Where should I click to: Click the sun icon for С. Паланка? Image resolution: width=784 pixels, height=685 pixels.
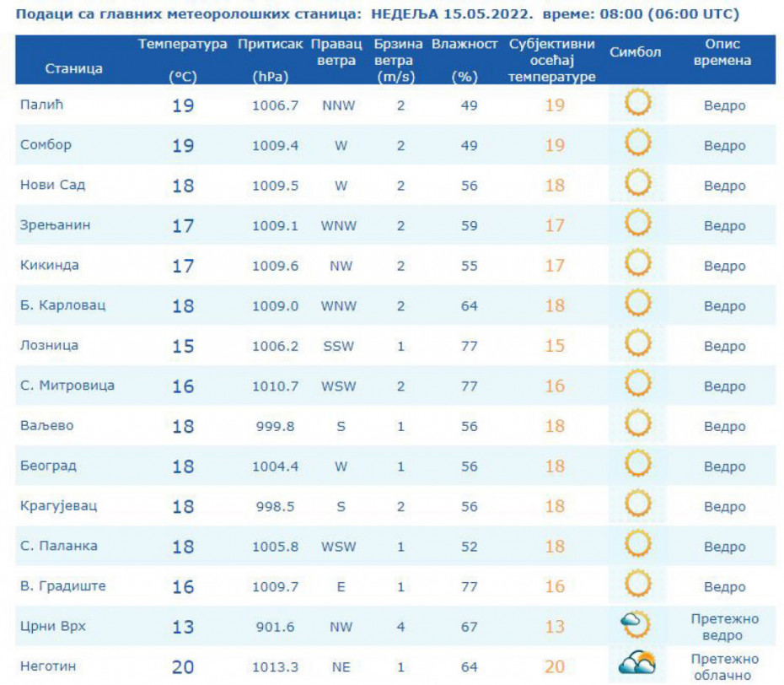[638, 543]
